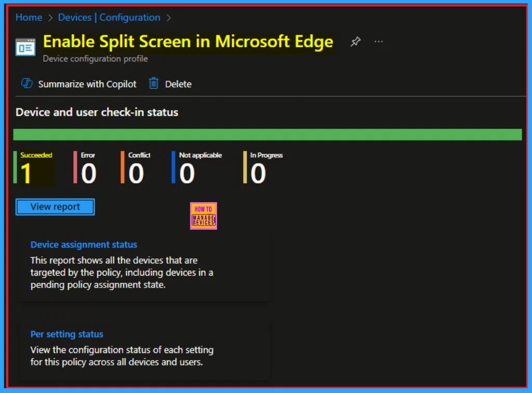Click the View report button
Viewport: 532px width, 393px height.
point(55,207)
